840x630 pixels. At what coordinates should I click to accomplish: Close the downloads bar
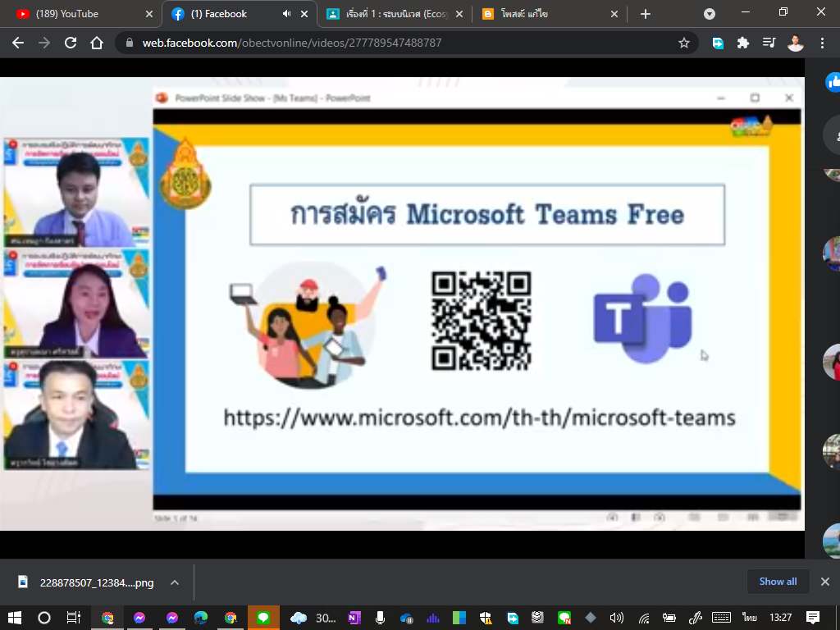(x=825, y=582)
